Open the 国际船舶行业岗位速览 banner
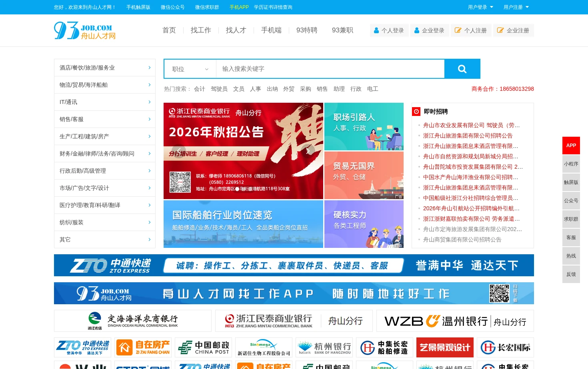 tap(243, 224)
